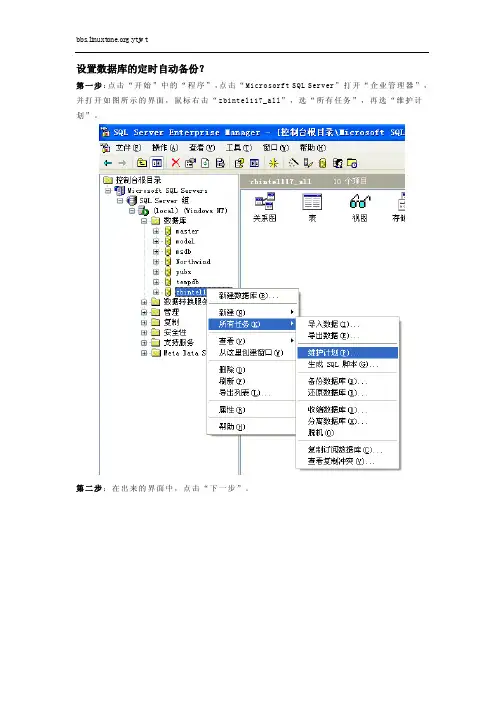The width and height of the screenshot is (504, 713).
Task: Collapse the SQL Server 组 node
Action: (120, 201)
